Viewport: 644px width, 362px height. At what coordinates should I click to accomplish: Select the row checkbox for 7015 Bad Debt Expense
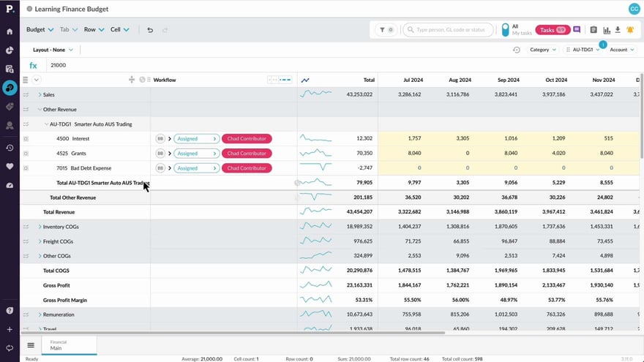click(26, 168)
